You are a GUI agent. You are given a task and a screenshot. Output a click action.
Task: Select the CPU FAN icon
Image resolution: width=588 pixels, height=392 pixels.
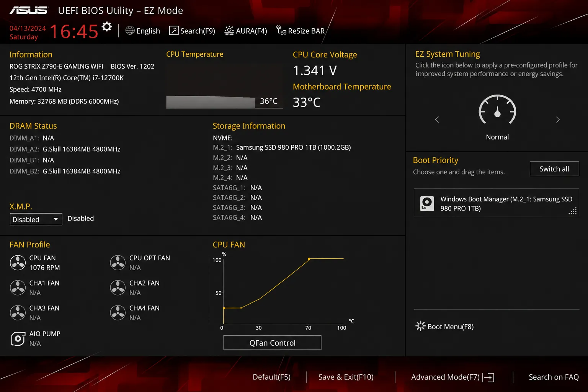[18, 263]
